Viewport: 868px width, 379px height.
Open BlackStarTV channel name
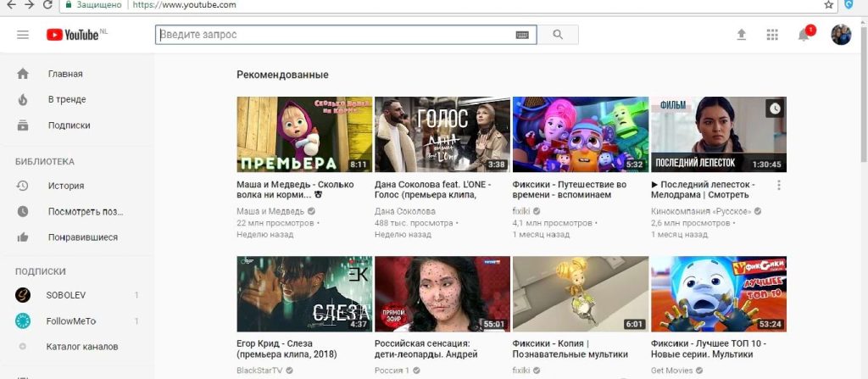[x=260, y=371]
